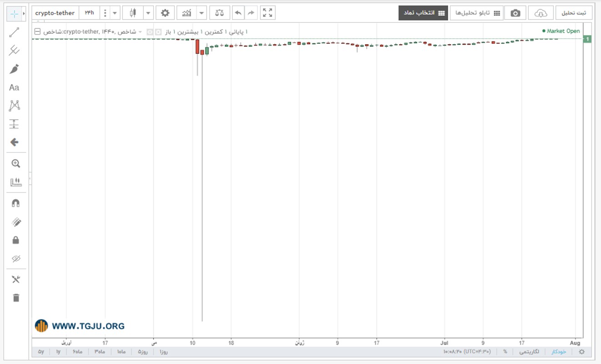Undo the last chart action
This screenshot has height=364, width=601.
point(238,13)
